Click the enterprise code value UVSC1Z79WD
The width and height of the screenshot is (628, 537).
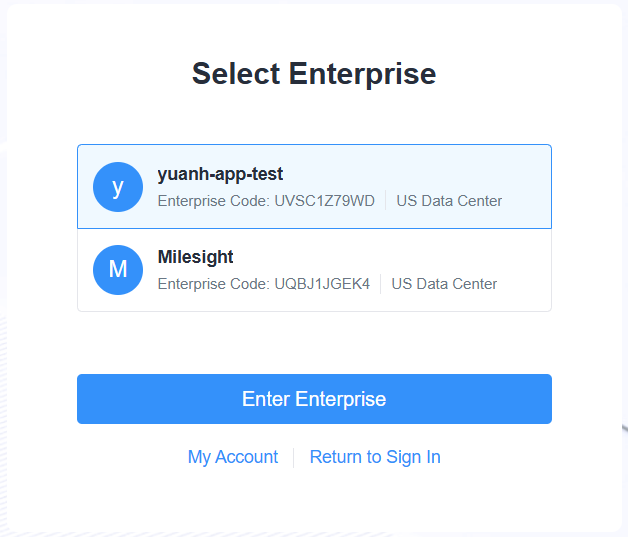point(326,201)
